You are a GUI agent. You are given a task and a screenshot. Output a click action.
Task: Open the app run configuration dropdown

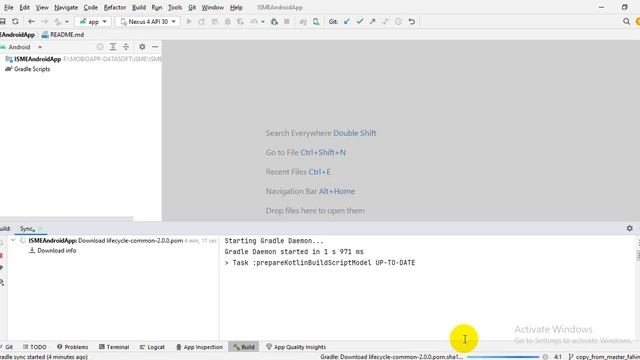point(93,22)
